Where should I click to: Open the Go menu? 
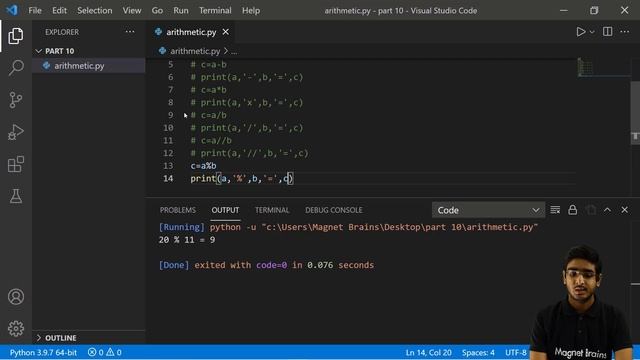coord(157,10)
